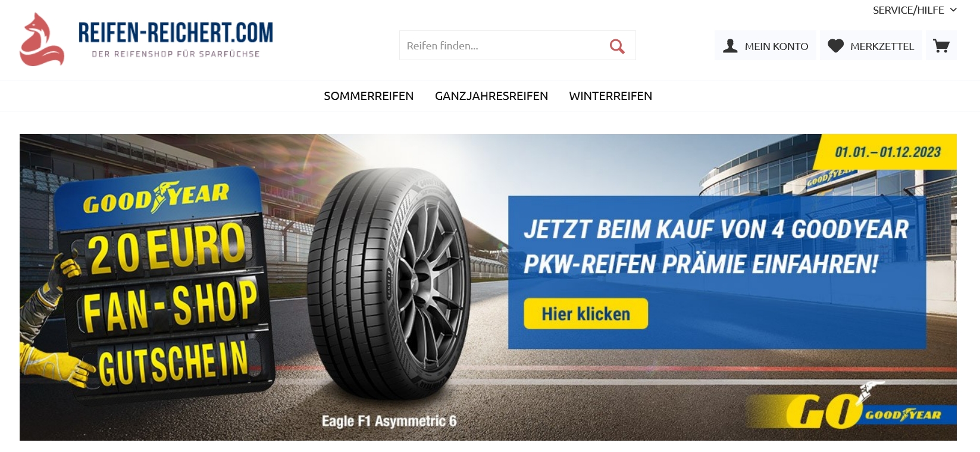Select the Winterreifen menu item

click(x=610, y=96)
